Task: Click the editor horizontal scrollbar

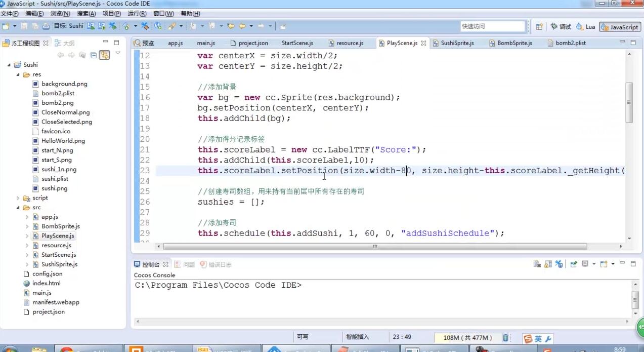Action: (x=374, y=247)
